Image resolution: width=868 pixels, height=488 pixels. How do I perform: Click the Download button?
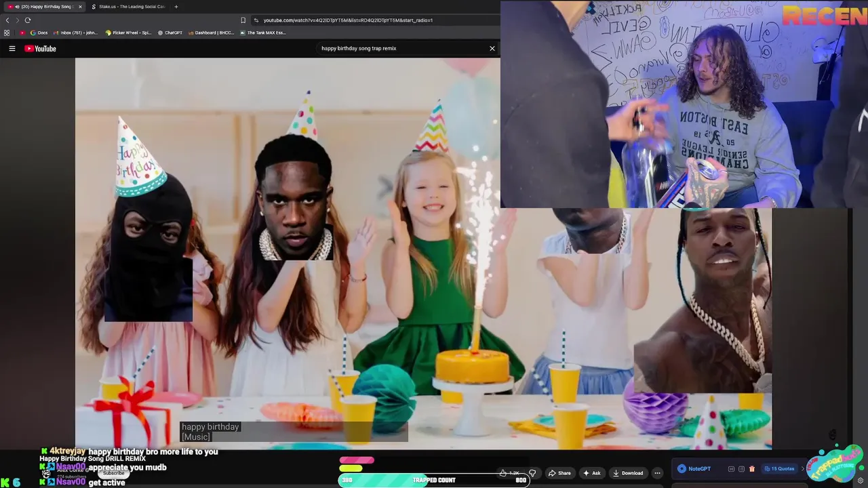pos(627,473)
